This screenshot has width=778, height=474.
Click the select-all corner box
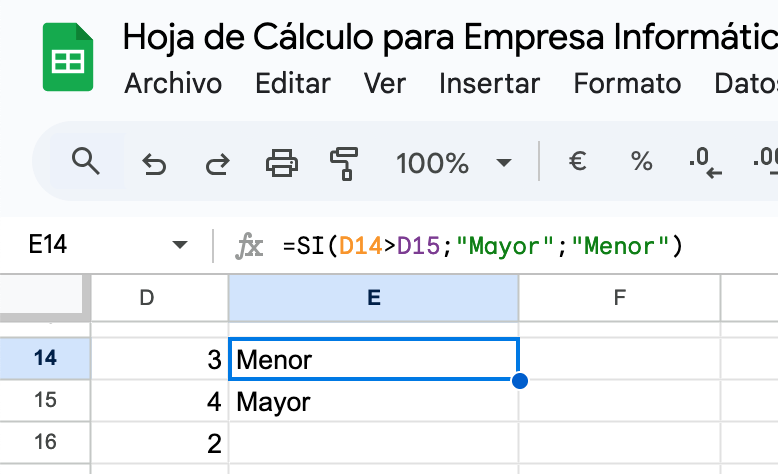45,297
